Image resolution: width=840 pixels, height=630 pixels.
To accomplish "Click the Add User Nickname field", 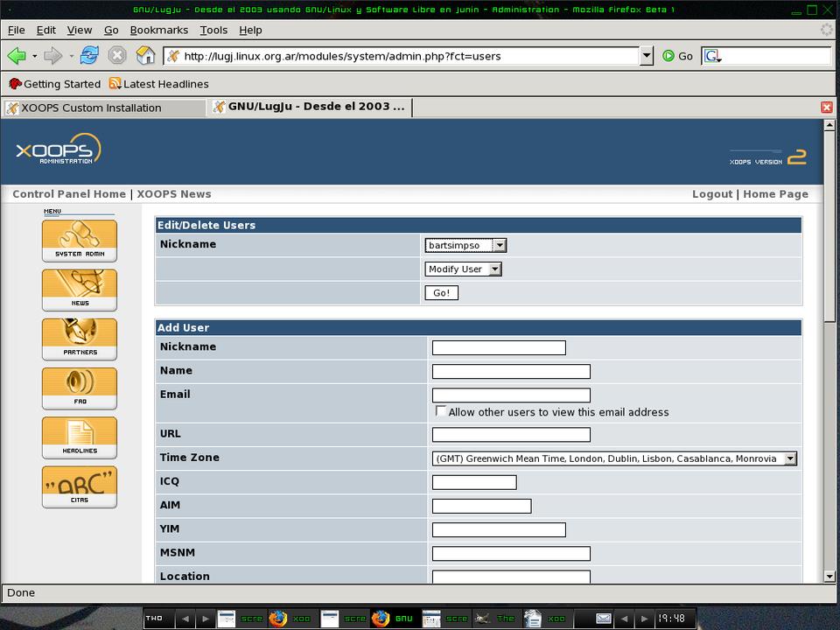I will (499, 347).
